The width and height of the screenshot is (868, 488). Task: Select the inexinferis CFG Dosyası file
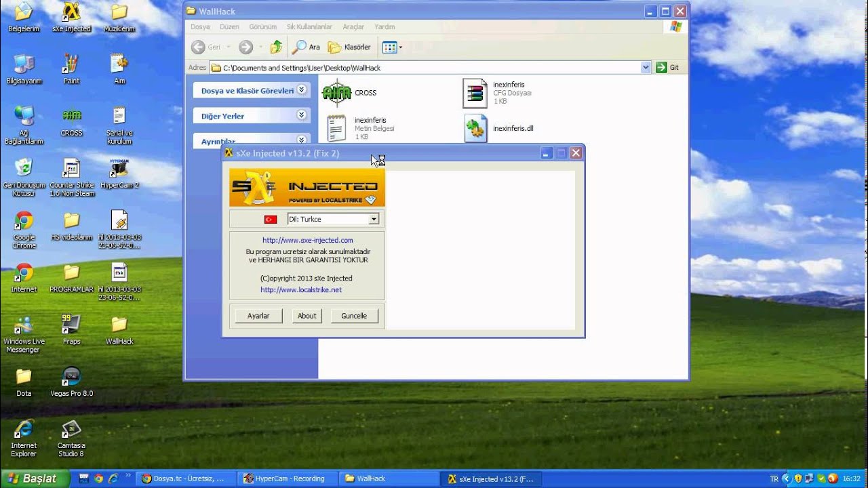(497, 93)
